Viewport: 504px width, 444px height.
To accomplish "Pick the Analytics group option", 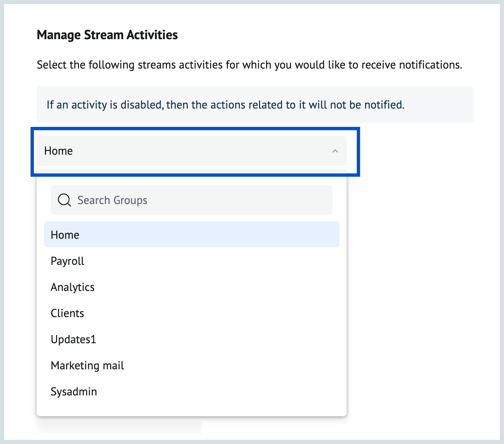I will click(x=73, y=287).
